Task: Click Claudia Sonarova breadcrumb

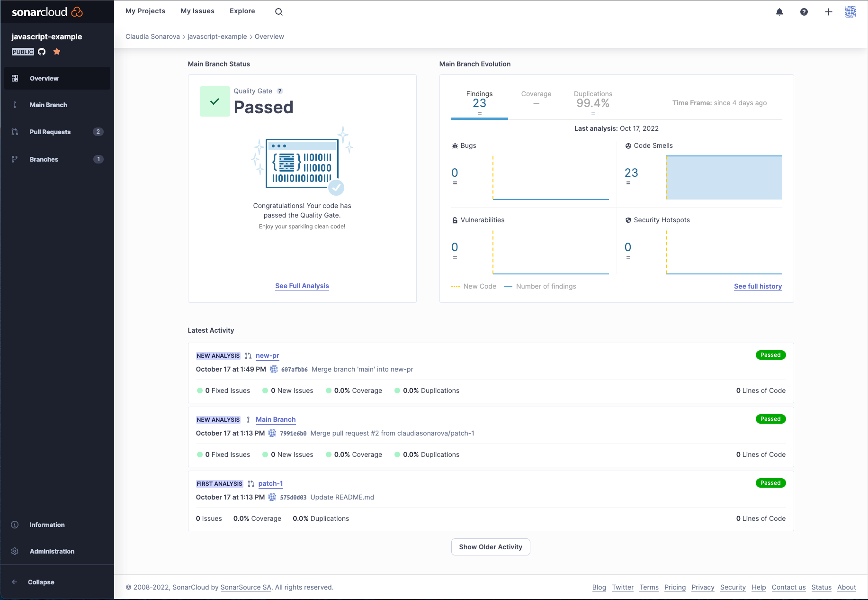Action: 152,36
